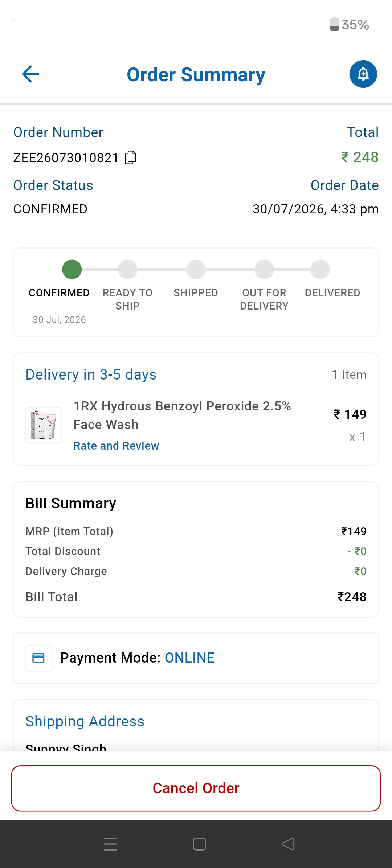
Task: Select the green Confirmed status dot
Action: (x=72, y=269)
